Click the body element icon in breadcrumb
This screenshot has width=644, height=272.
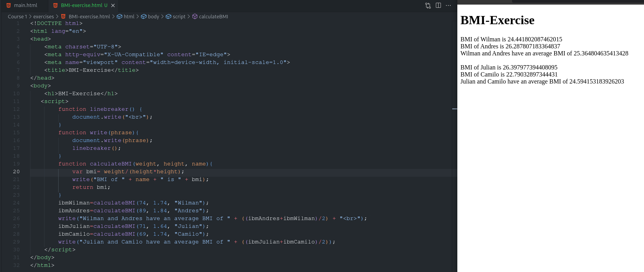coord(144,16)
